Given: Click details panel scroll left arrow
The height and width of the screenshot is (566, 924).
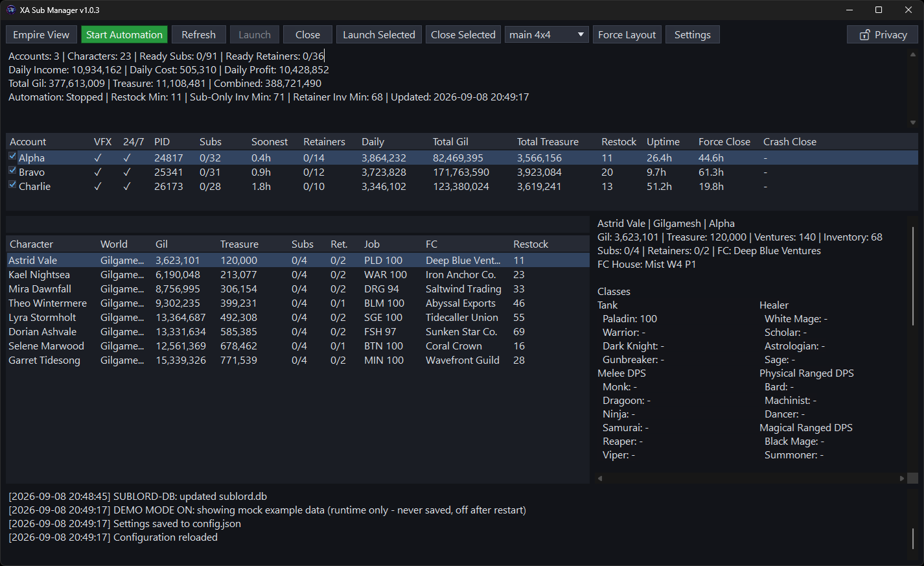Looking at the screenshot, I should [600, 478].
